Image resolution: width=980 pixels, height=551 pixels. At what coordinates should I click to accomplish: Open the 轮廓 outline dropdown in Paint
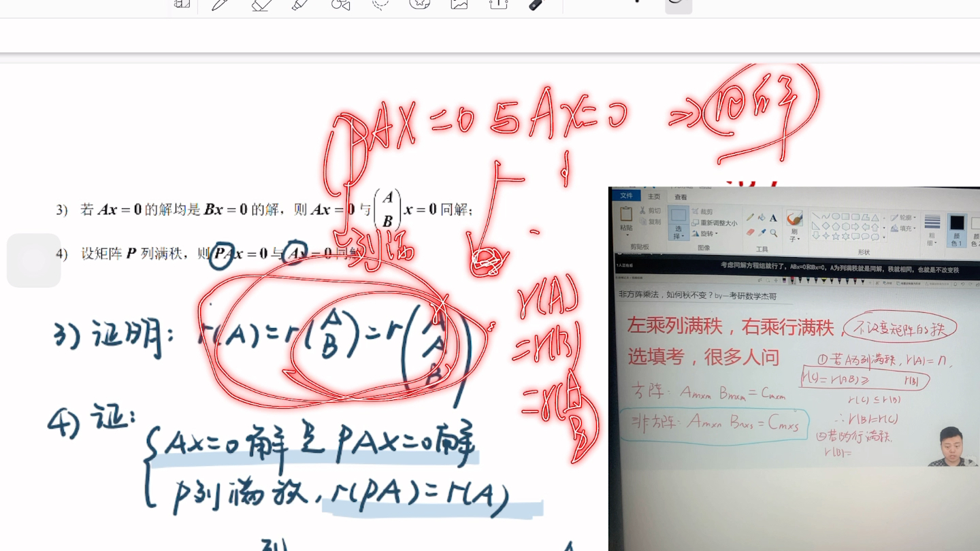point(903,218)
